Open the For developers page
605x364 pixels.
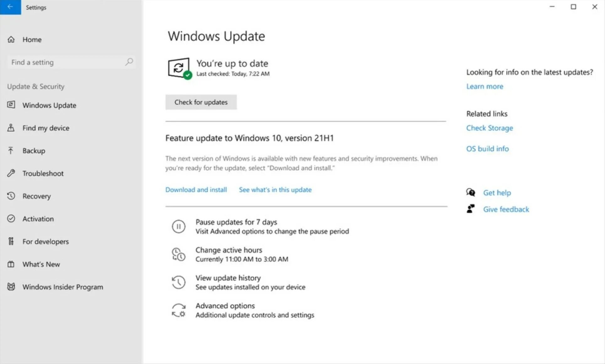tap(46, 242)
